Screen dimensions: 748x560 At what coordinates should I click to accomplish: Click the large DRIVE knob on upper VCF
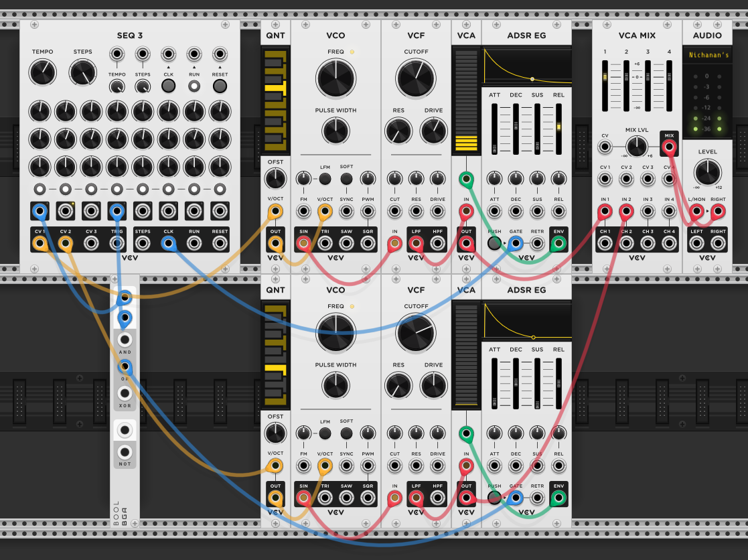point(434,131)
